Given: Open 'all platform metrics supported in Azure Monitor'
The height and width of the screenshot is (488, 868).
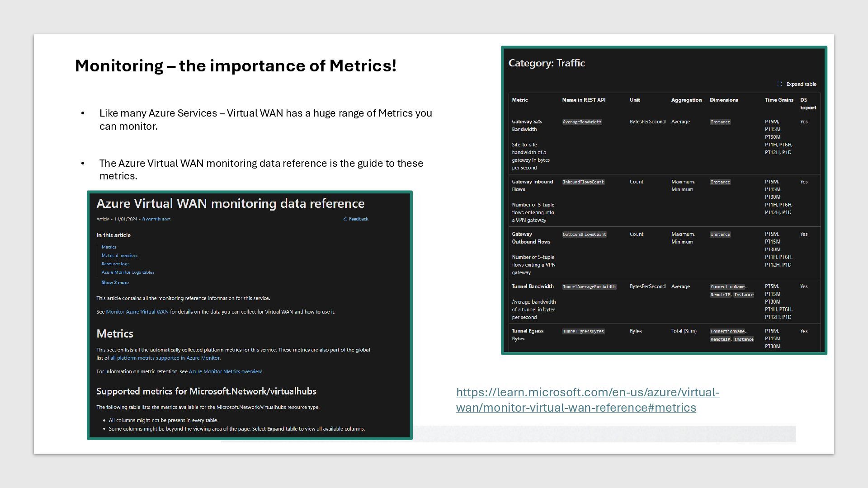Looking at the screenshot, I should [165, 358].
